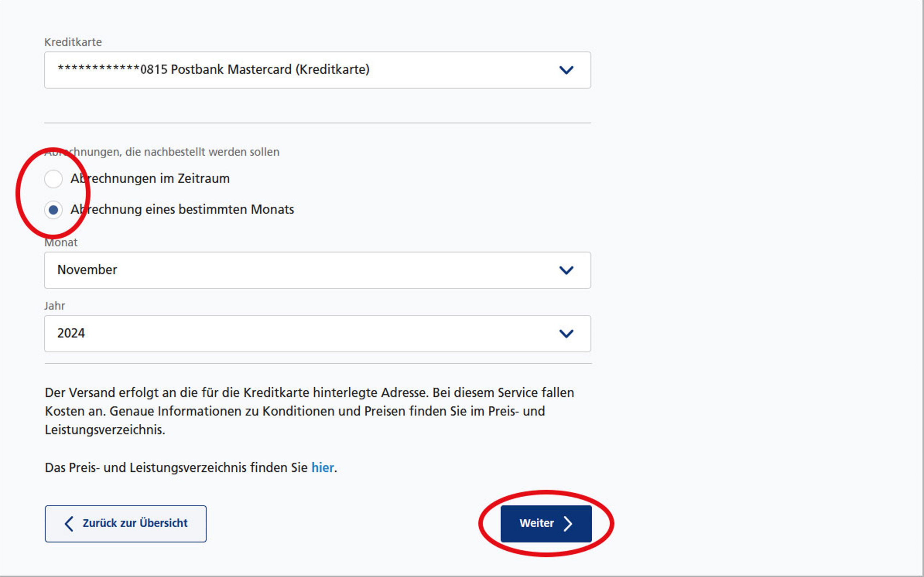Click the 'Jahr' field label

coord(55,306)
